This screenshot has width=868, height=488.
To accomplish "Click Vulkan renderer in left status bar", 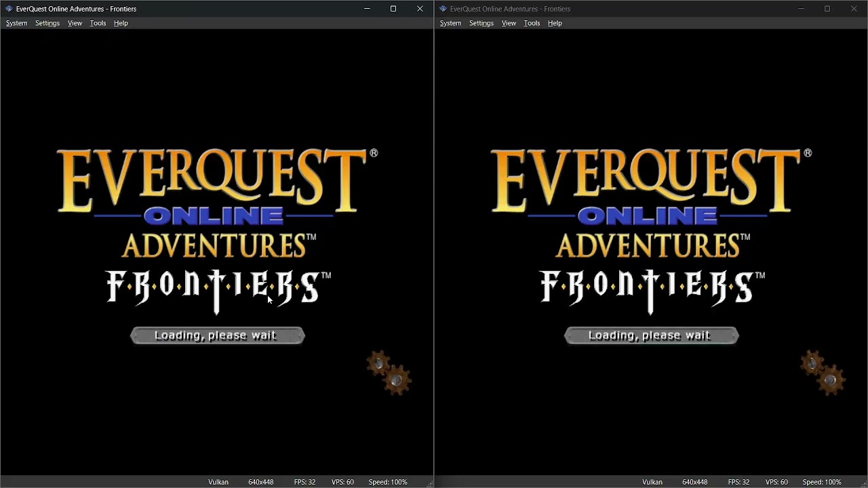I will 218,482.
